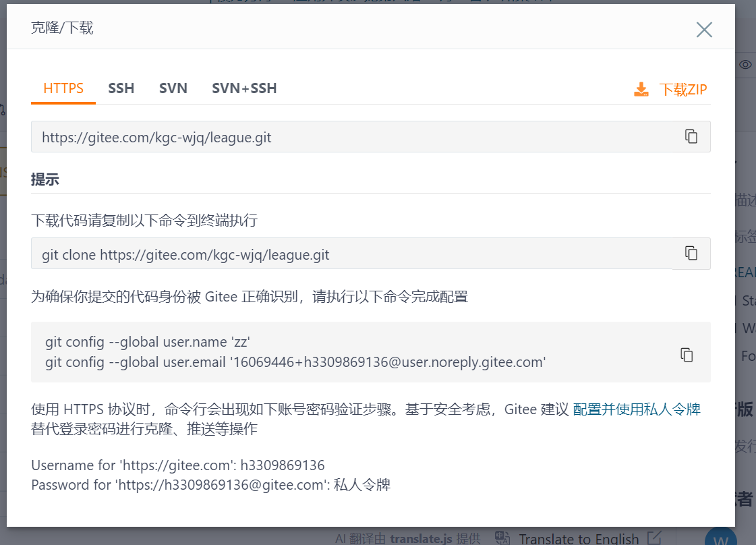The height and width of the screenshot is (545, 756).
Task: Click the git config user.email line
Action: pos(295,362)
